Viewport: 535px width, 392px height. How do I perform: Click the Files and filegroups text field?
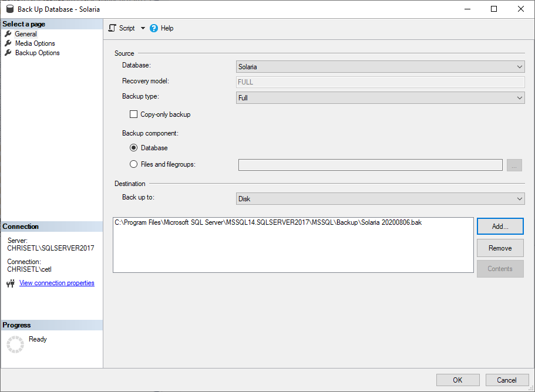370,165
